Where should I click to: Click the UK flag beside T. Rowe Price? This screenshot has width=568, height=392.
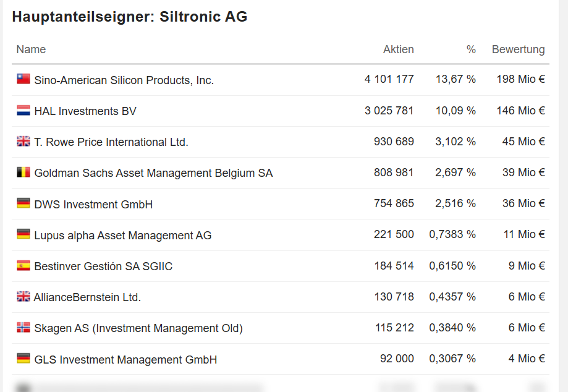(x=23, y=142)
